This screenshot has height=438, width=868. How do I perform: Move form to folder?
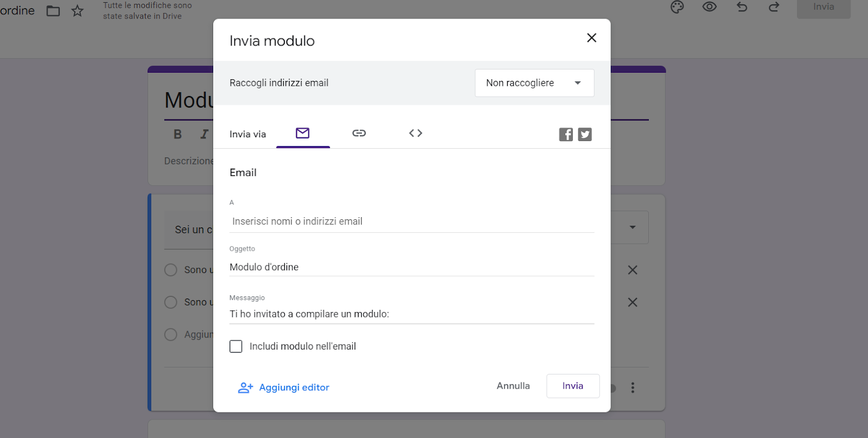(x=53, y=11)
